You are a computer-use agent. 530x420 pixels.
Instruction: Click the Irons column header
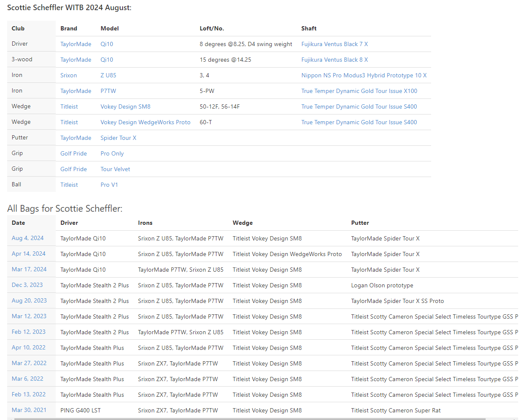(x=145, y=223)
